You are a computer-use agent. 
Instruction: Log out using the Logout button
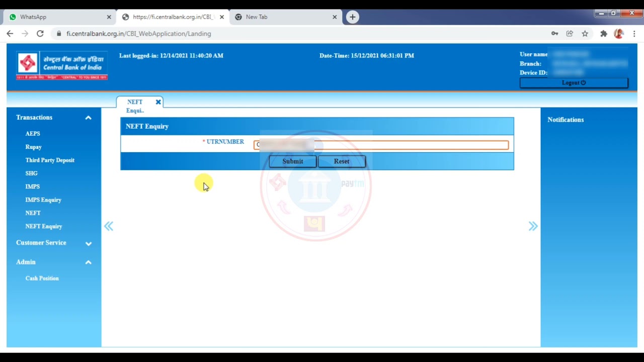pyautogui.click(x=574, y=83)
